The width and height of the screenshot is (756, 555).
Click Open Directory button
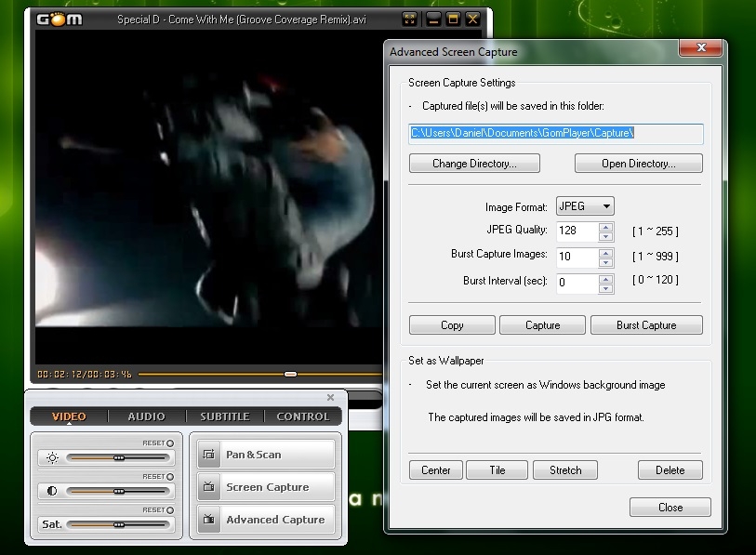point(638,164)
